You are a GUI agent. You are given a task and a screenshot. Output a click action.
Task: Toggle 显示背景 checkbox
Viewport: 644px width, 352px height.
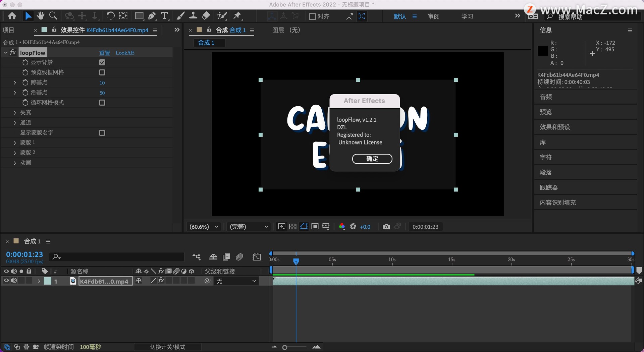pos(102,62)
